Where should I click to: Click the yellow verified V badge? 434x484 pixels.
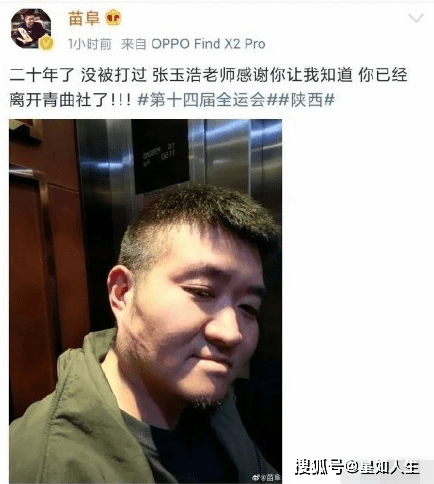(x=46, y=43)
